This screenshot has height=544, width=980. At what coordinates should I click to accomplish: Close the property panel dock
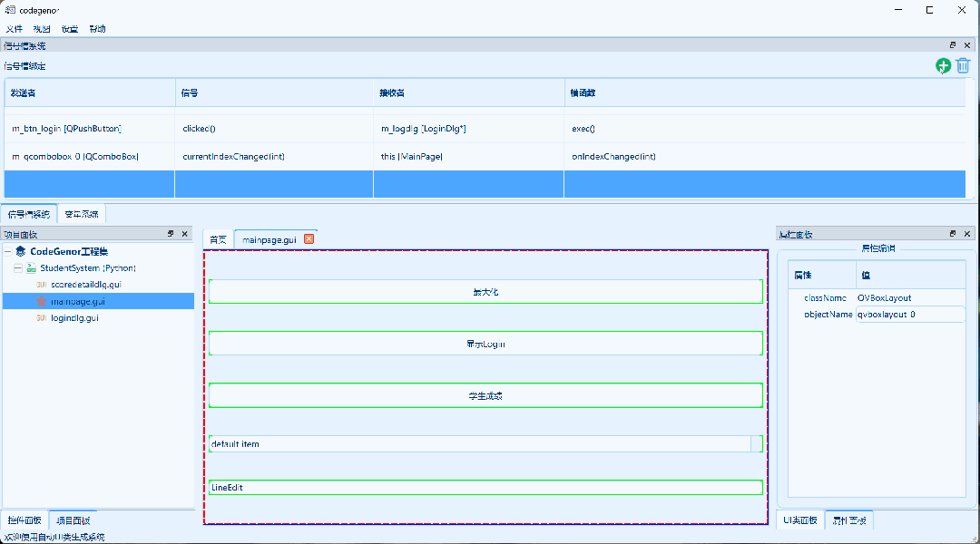click(967, 234)
